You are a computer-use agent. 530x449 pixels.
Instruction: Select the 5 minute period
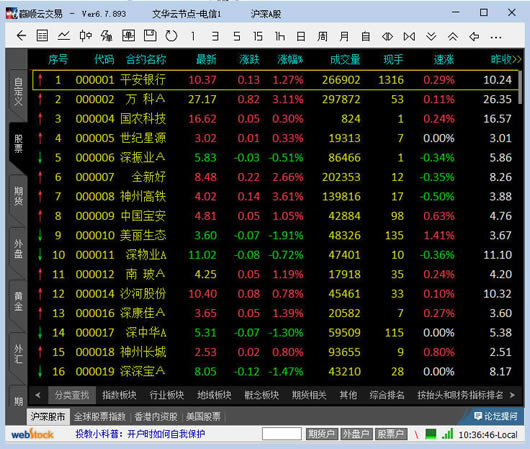pyautogui.click(x=237, y=36)
